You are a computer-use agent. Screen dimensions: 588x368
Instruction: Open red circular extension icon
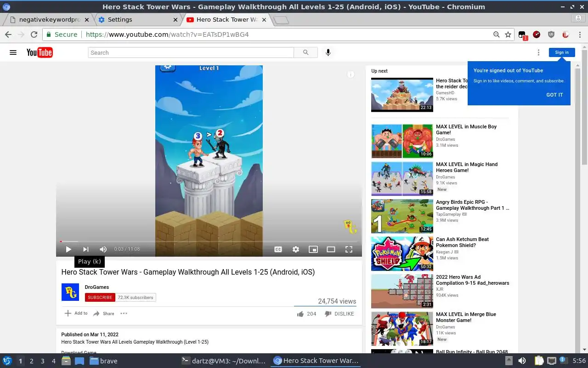click(537, 34)
